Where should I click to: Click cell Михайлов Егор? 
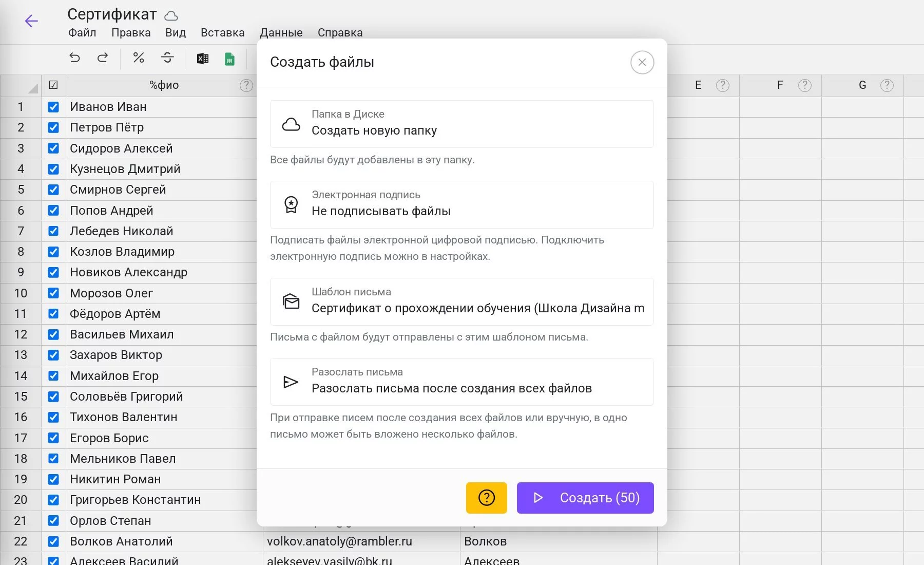(162, 376)
